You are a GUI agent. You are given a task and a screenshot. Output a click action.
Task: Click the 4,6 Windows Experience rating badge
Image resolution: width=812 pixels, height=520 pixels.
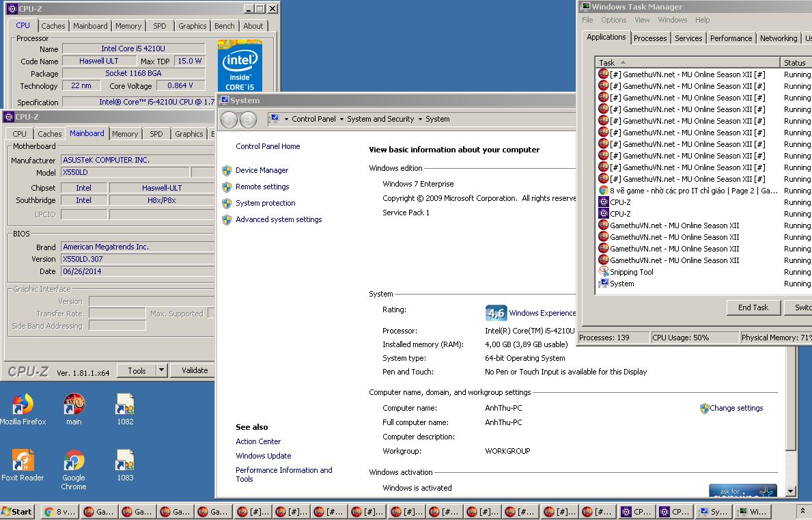[496, 313]
